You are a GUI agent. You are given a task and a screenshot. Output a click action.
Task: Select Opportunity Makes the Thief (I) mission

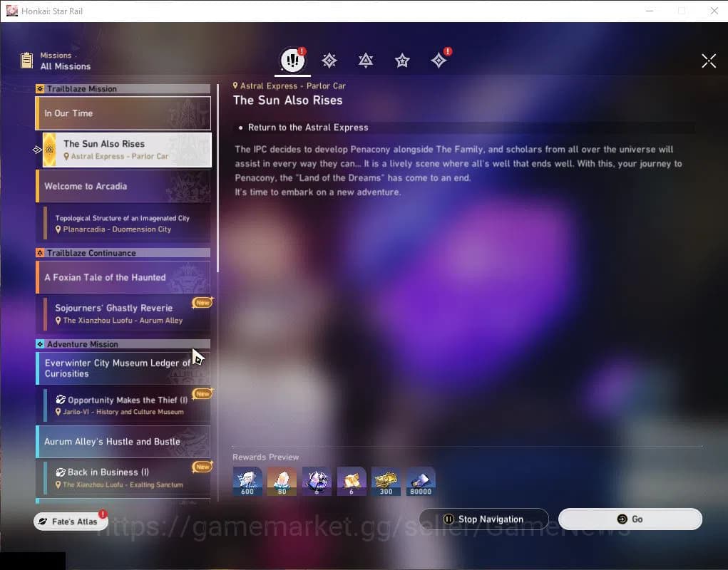pos(127,405)
